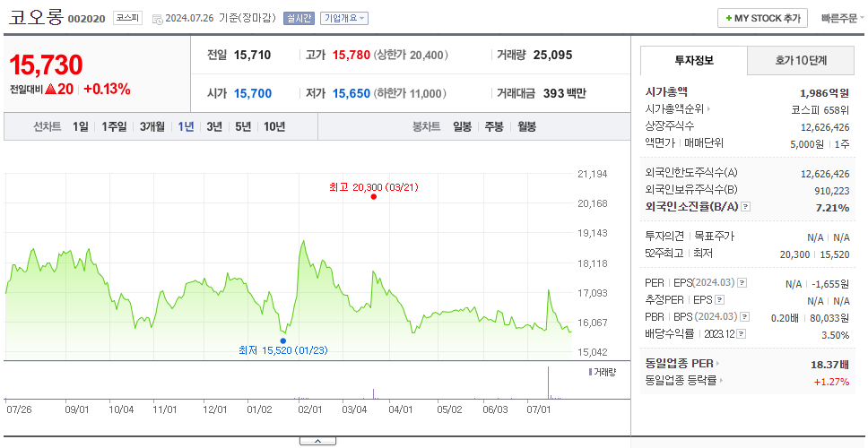Click the -1,655원 EPS value

[x=830, y=284]
